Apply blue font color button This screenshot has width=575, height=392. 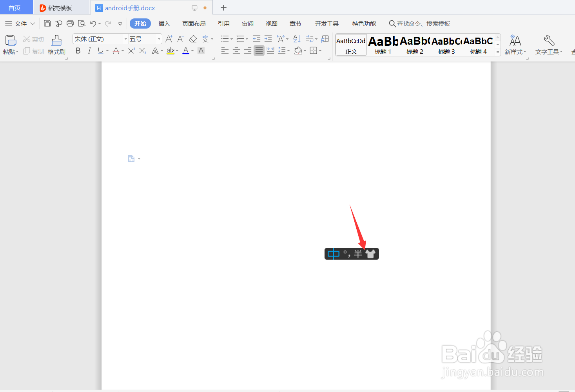point(186,51)
